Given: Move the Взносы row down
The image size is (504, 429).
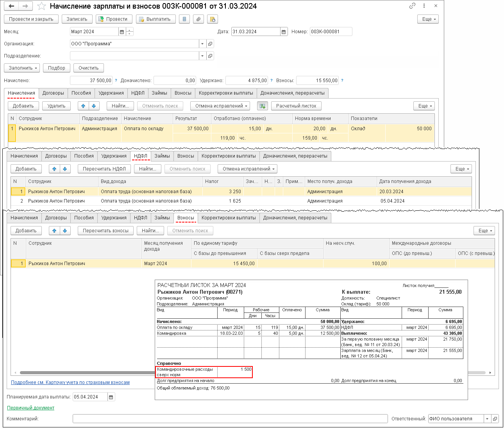Looking at the screenshot, I should coord(65,231).
